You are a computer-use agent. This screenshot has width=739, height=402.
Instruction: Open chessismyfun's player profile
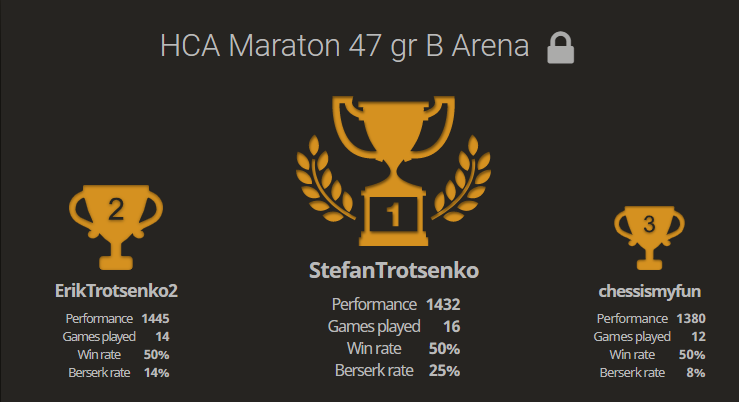click(x=649, y=291)
